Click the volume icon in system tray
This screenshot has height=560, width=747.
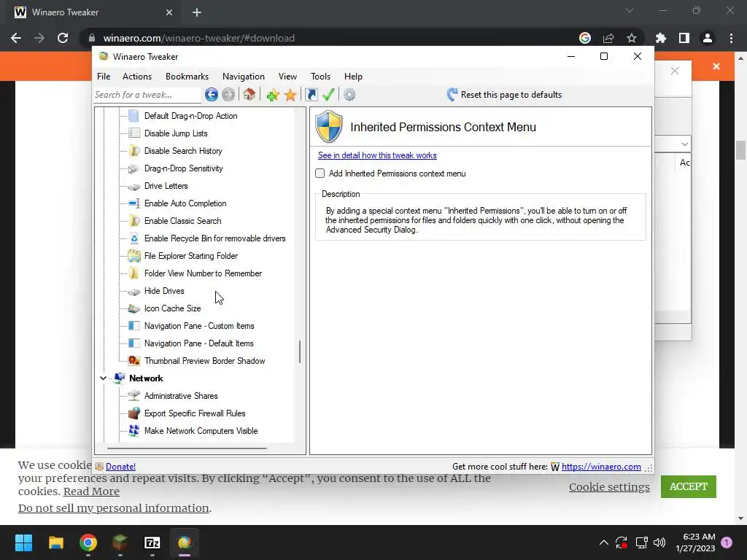(659, 542)
